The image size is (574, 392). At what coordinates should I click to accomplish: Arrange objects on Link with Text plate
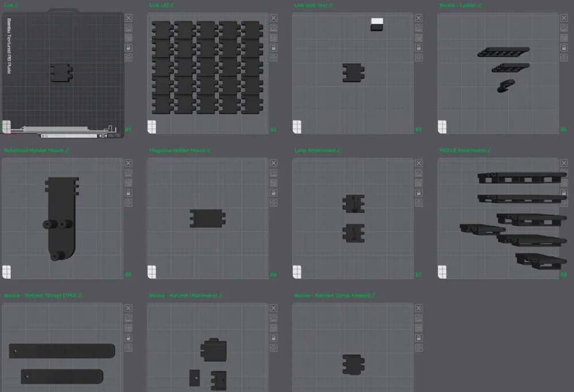[419, 38]
